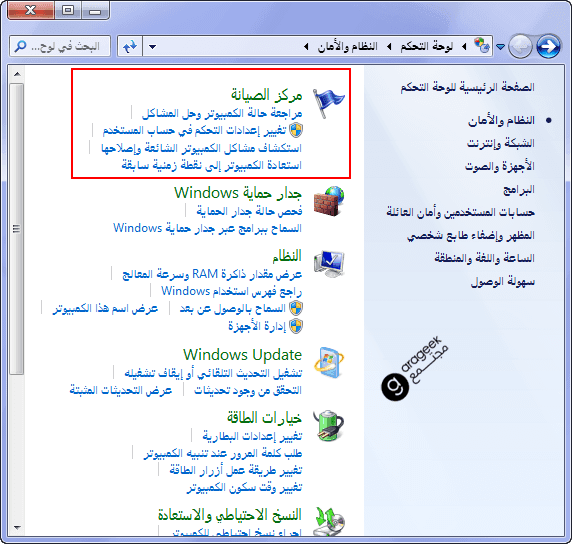Click the search magnifier icon
572x544 pixels.
[x=20, y=46]
